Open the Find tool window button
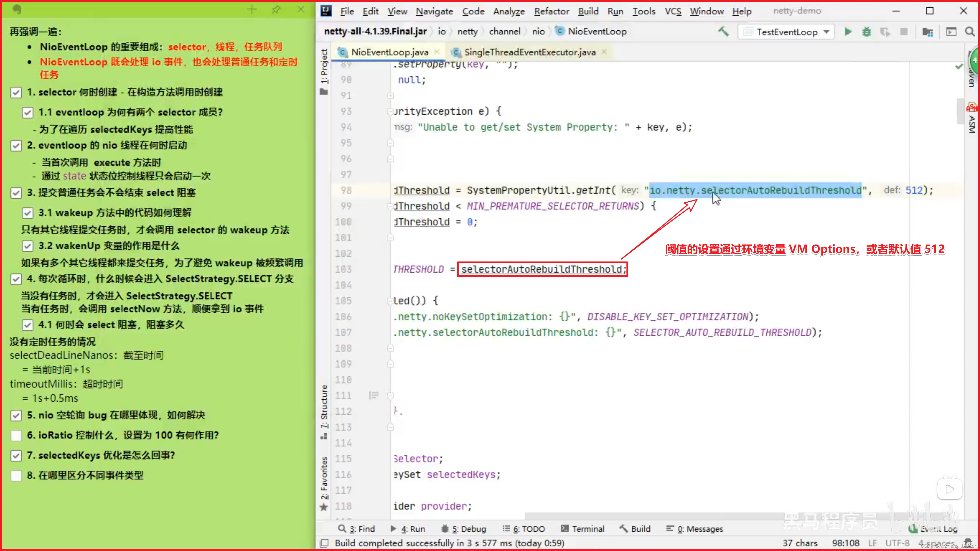 357,529
